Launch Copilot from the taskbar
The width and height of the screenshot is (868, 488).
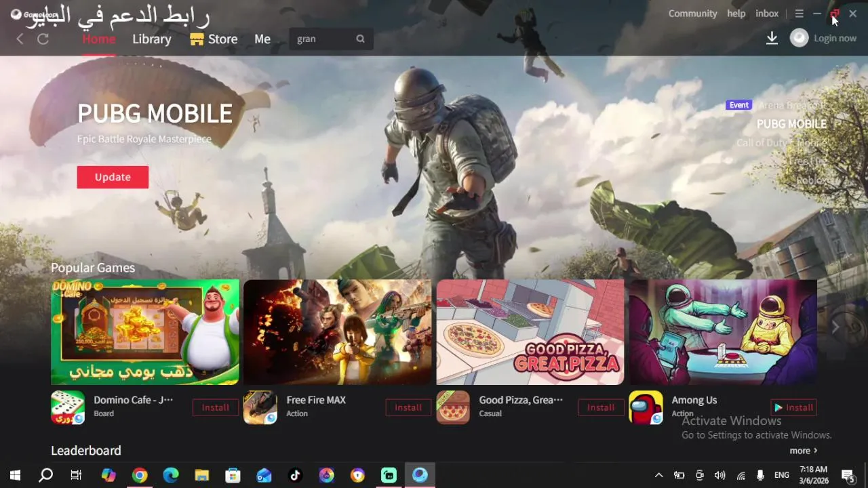point(108,475)
